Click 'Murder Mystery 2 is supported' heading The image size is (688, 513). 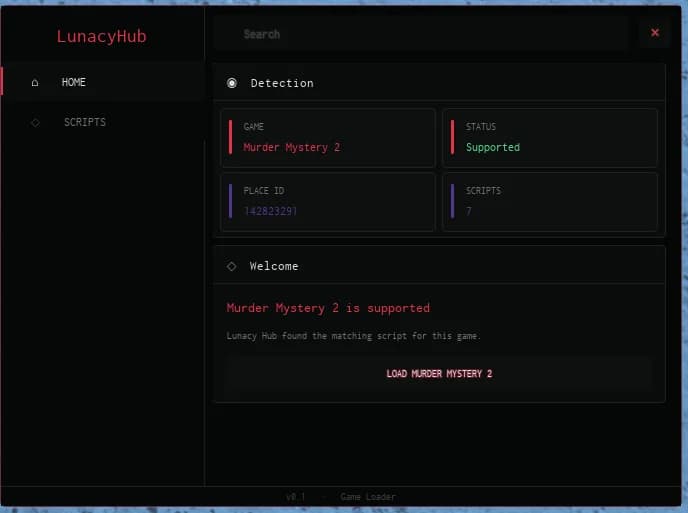click(328, 308)
